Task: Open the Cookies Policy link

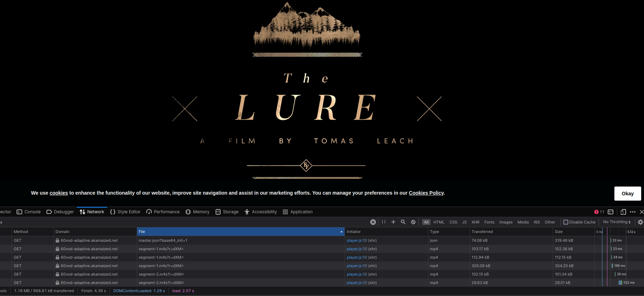Action: coord(426,193)
